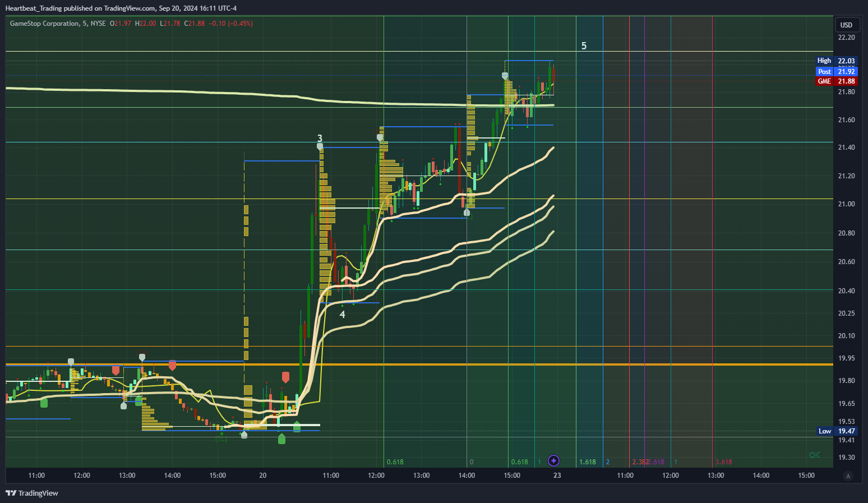The image size is (868, 503).
Task: Click the Post 21.92 price label
Action: [836, 71]
